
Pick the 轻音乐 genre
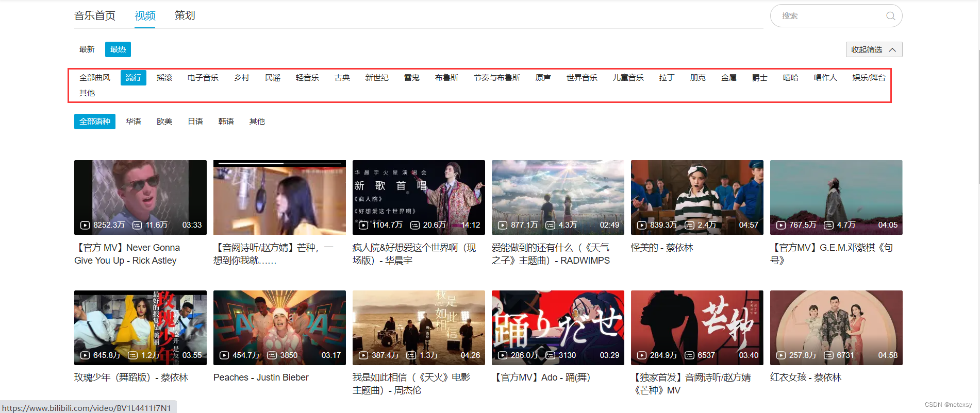[307, 78]
